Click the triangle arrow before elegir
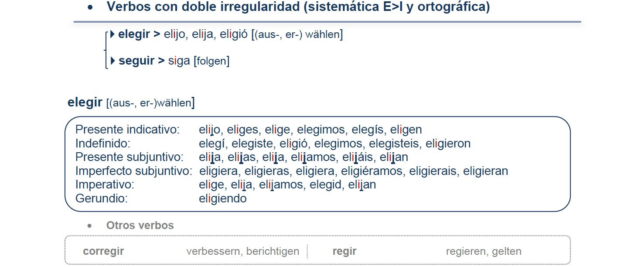This screenshot has width=644, height=267. click(x=112, y=34)
